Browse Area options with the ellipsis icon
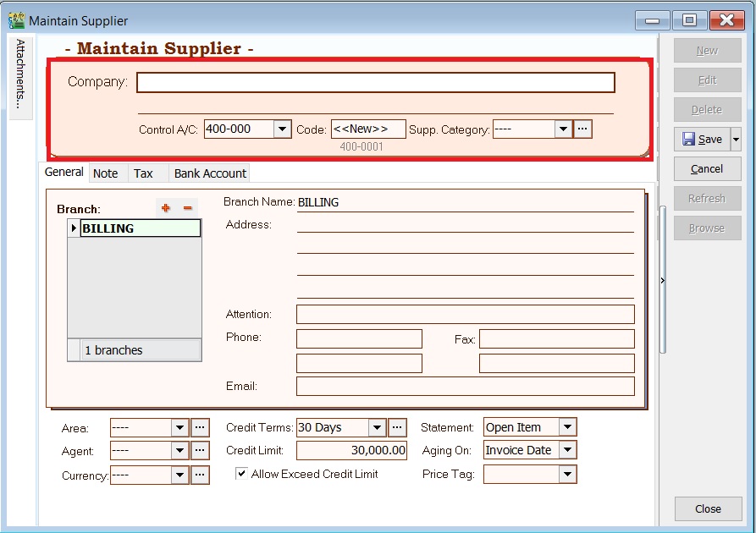The image size is (756, 533). pos(200,427)
